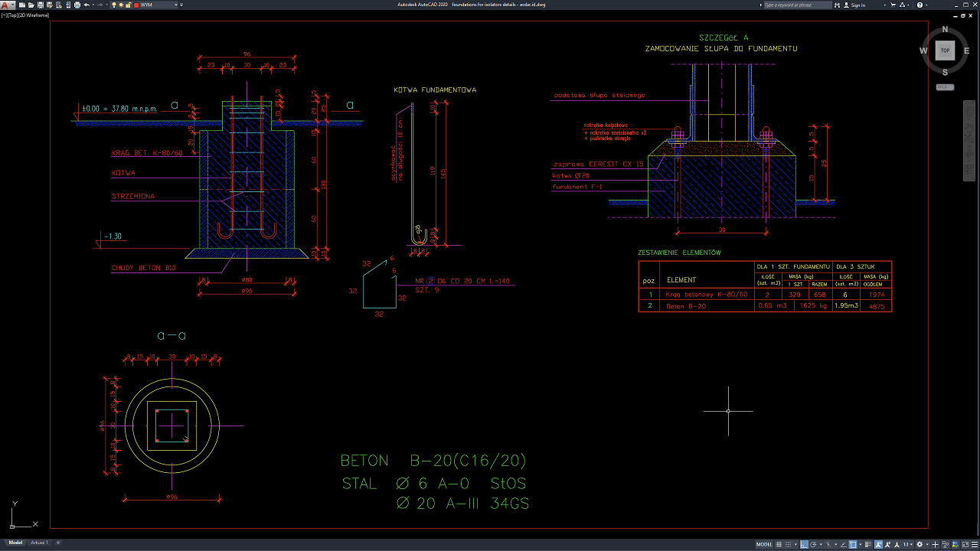
Task: Click the Plot printer icon
Action: pyautogui.click(x=77, y=5)
